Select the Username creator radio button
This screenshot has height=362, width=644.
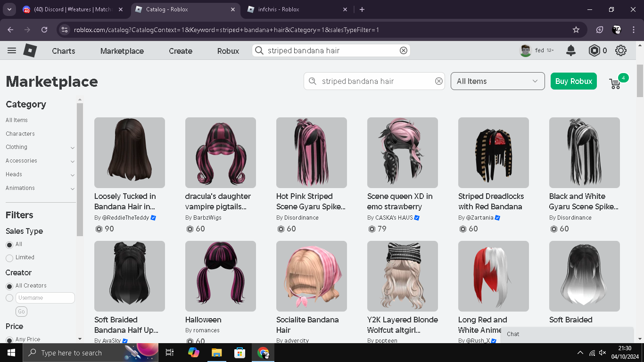(9, 298)
